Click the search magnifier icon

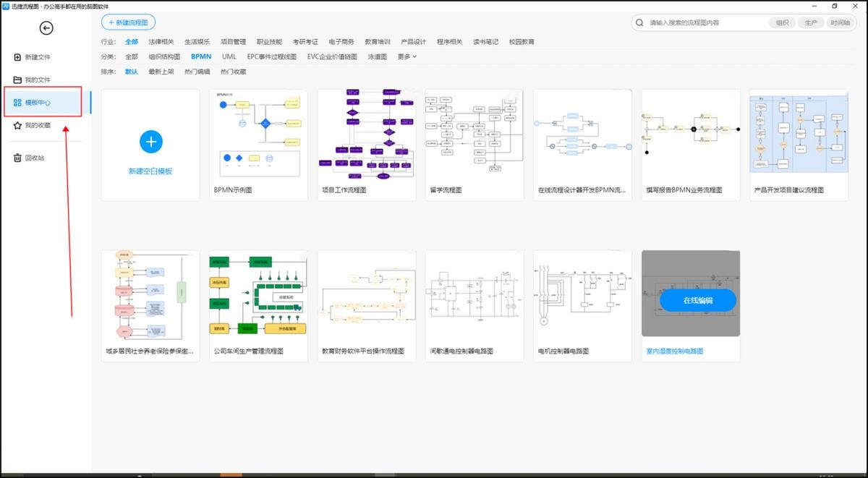[640, 23]
